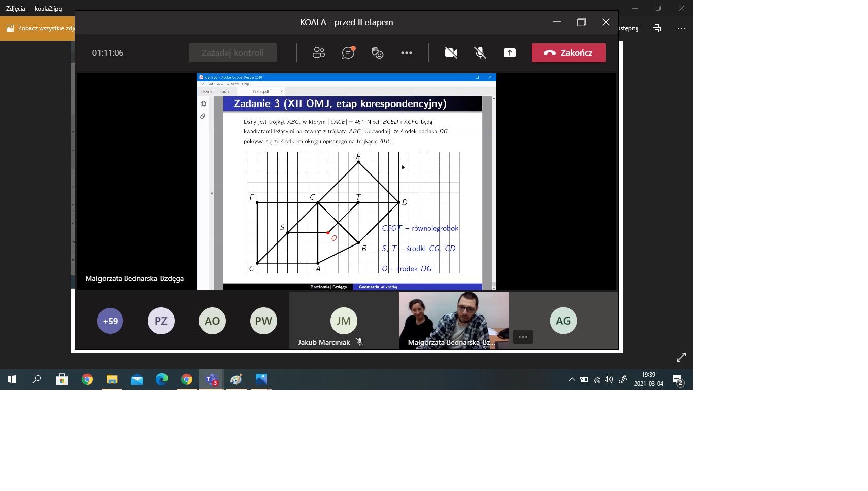The width and height of the screenshot is (868, 491).
Task: Click Zobacz wszystkie zdjęcia tab
Action: coord(41,28)
